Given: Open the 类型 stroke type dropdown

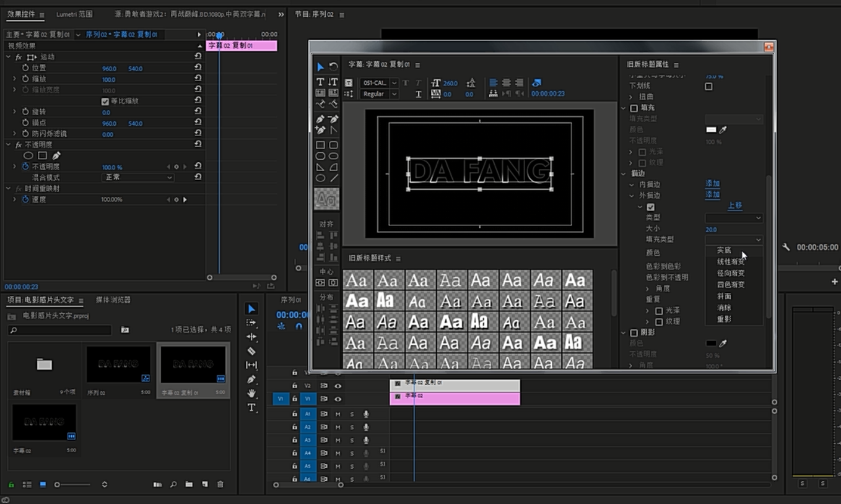Looking at the screenshot, I should (x=734, y=218).
